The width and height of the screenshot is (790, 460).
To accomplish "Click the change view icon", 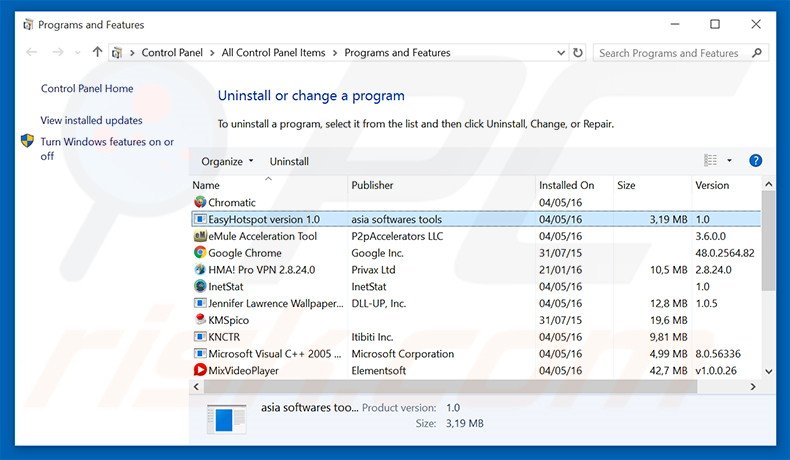I will pos(710,160).
